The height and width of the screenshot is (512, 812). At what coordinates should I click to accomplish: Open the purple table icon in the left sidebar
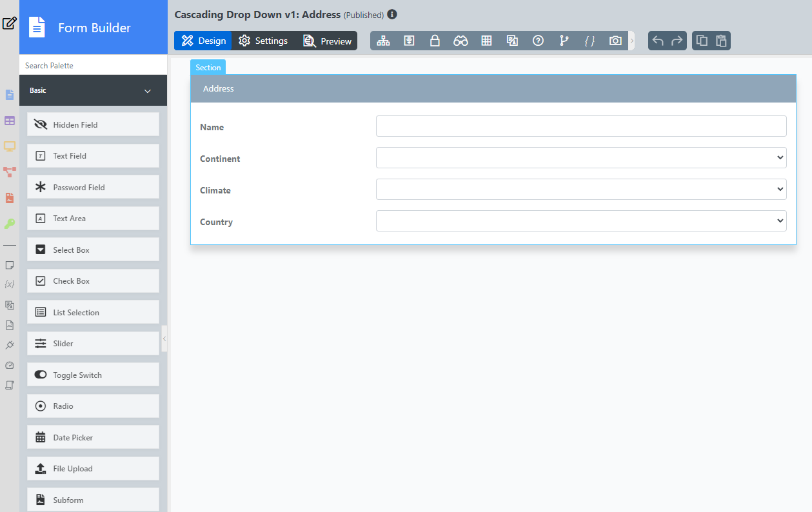(x=10, y=121)
